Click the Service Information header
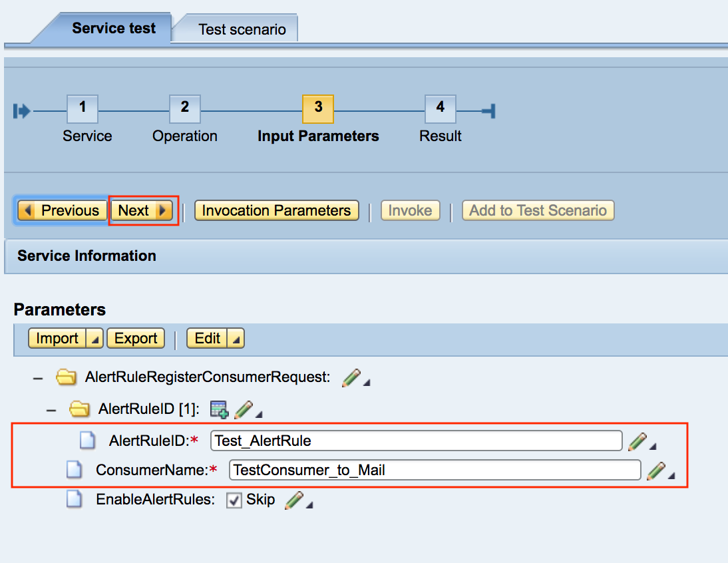This screenshot has height=563, width=728. 87,256
